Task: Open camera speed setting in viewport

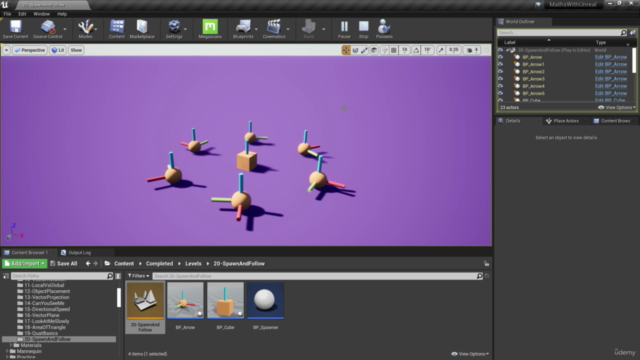Action: (x=473, y=50)
